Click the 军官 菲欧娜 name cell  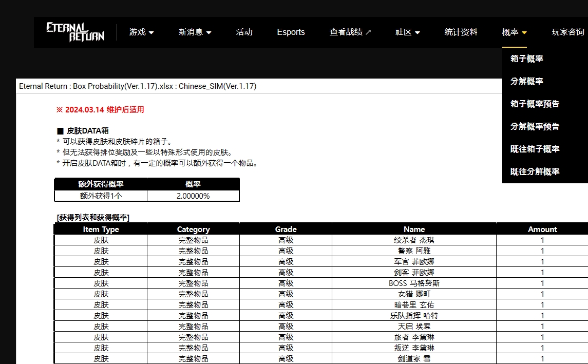click(x=414, y=262)
